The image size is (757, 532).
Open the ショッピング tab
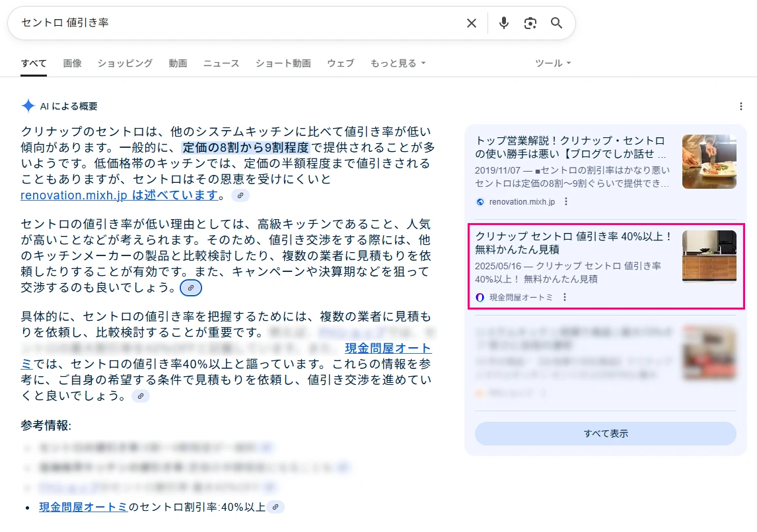(125, 63)
